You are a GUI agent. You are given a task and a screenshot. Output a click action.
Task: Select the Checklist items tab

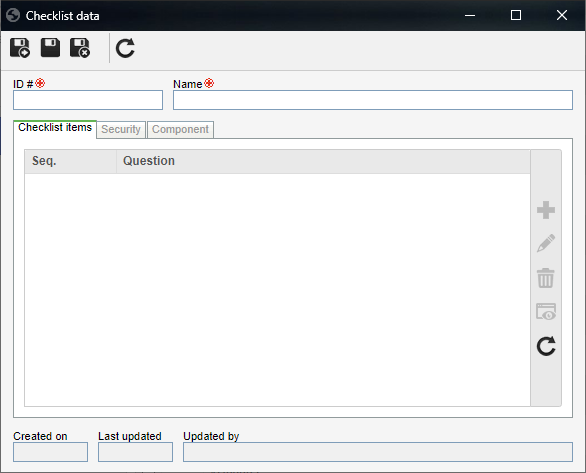click(x=55, y=128)
